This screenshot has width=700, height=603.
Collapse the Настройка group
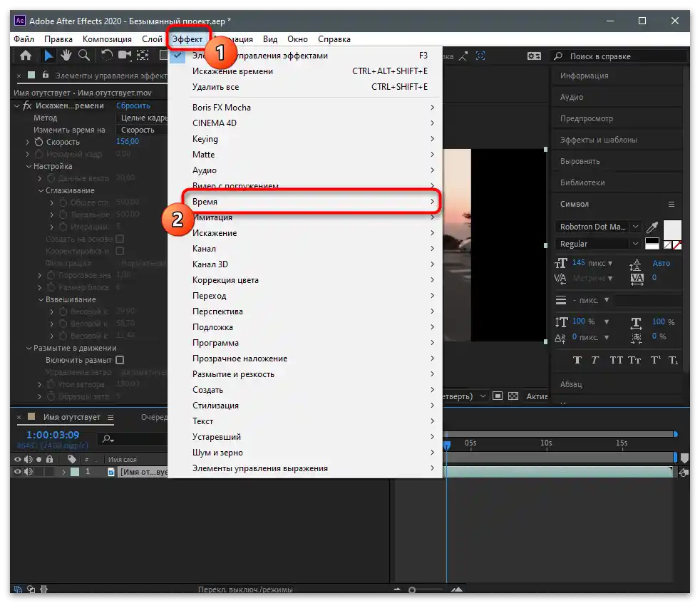click(x=29, y=166)
